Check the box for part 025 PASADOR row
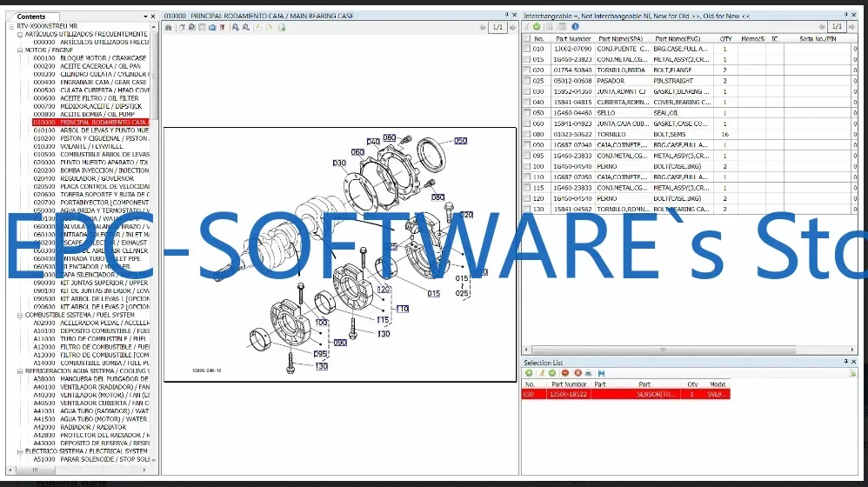868x487 pixels. point(527,81)
